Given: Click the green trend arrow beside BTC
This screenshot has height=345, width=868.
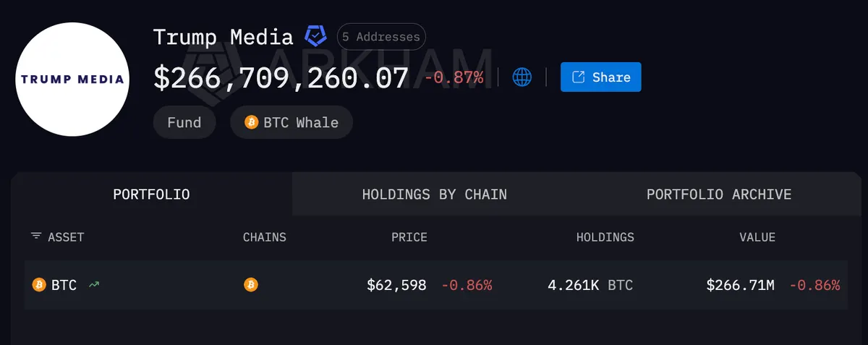Looking at the screenshot, I should [x=94, y=285].
